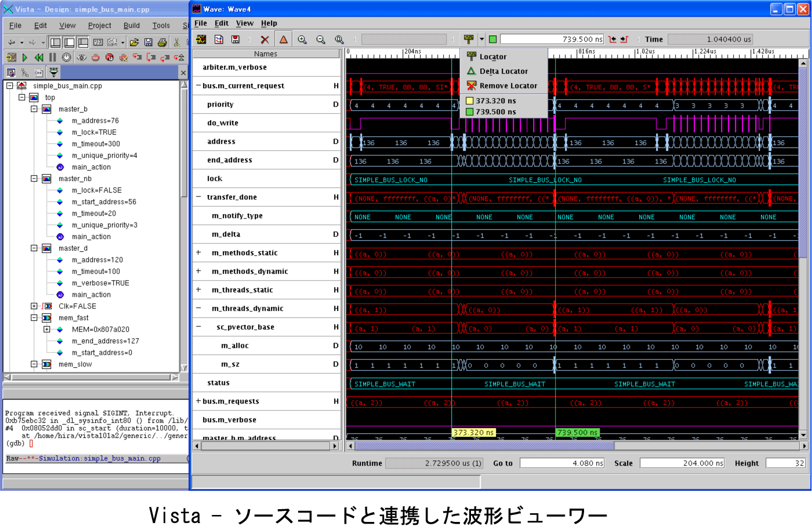Screen dimensions: 812x526
Task: Expand the Clk=FALSE tree node
Action: (x=34, y=306)
